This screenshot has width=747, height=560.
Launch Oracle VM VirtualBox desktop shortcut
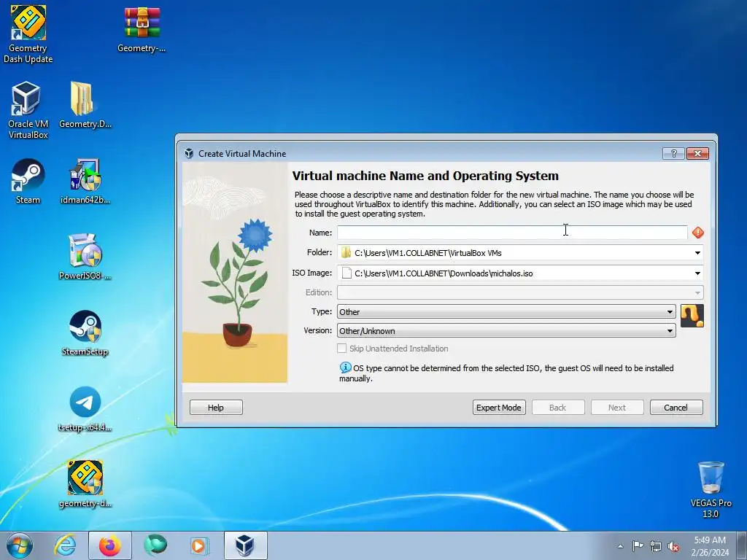[28, 109]
